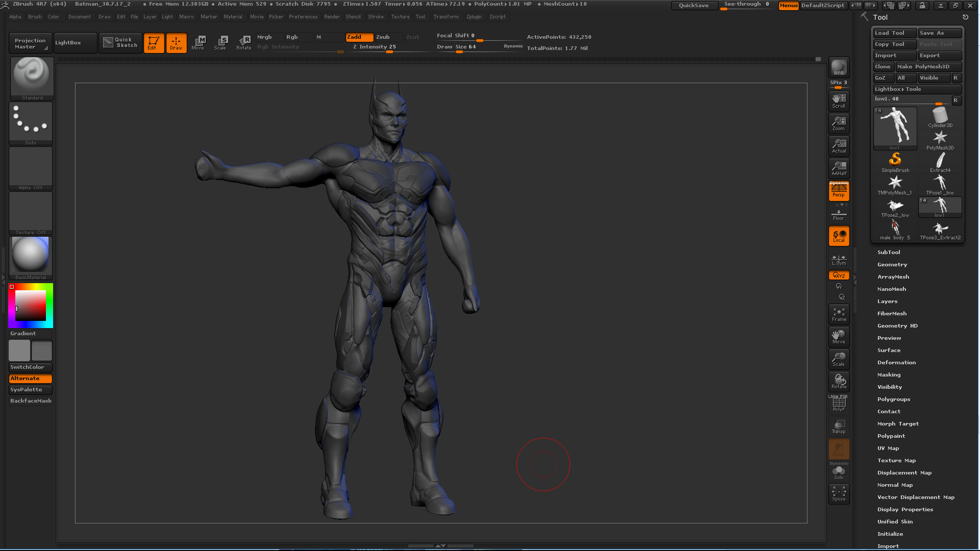Click the AAHalf icon

pyautogui.click(x=839, y=168)
